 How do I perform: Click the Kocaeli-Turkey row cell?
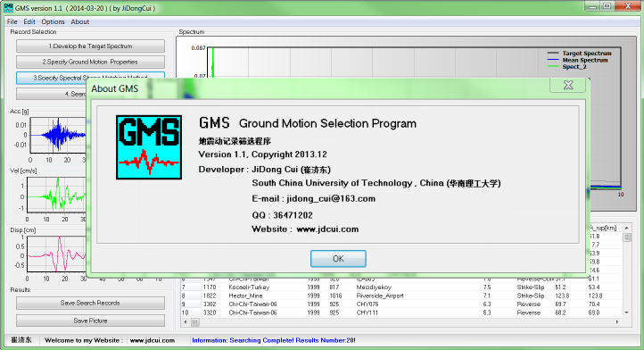(249, 287)
